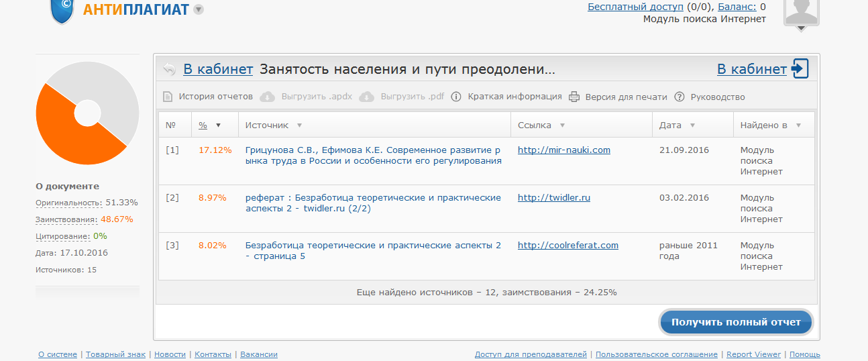Sort by the Дата column arrow
Image resolution: width=868 pixels, height=361 pixels.
(x=692, y=125)
